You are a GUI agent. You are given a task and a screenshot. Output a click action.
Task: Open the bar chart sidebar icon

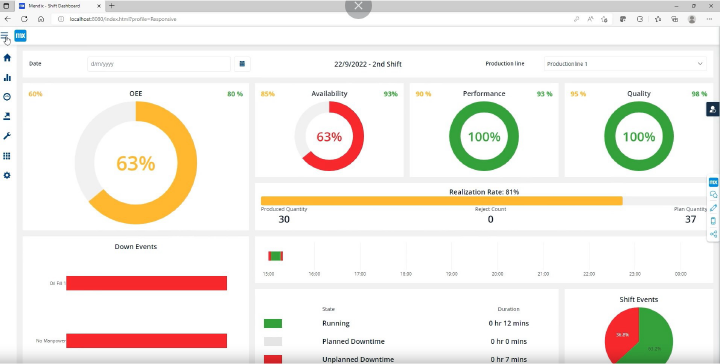pos(7,78)
